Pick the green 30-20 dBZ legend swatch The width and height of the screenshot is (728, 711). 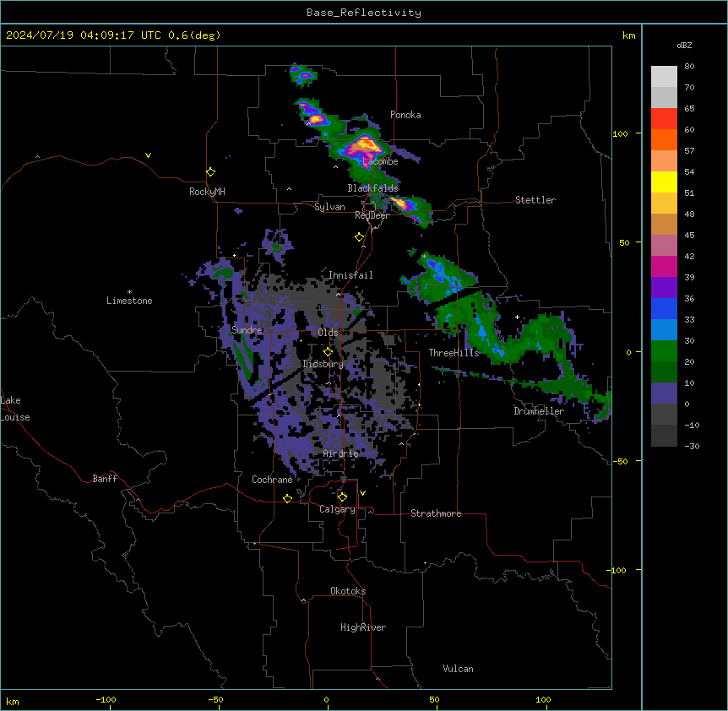(664, 351)
